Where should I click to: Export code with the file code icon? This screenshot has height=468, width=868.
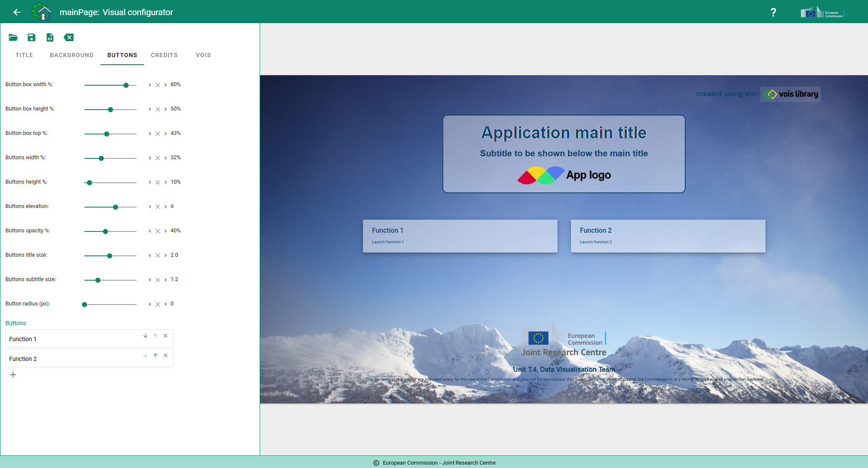pos(50,37)
